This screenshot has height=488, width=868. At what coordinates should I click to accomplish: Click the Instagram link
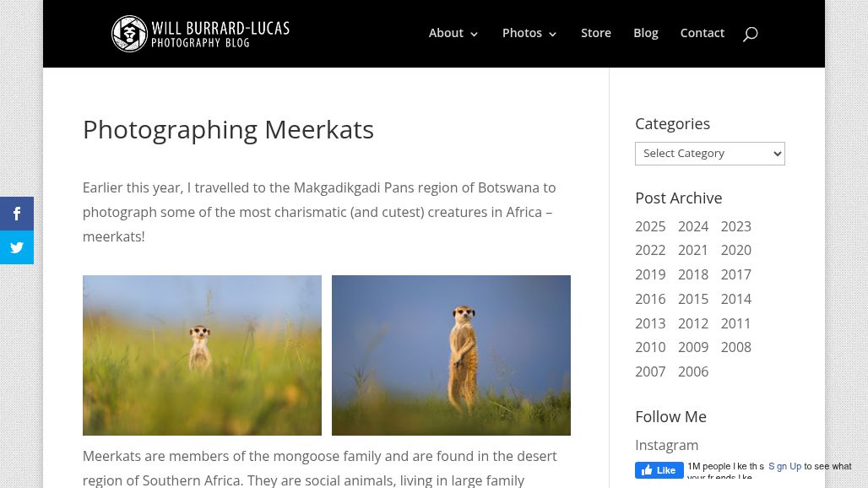click(x=666, y=445)
